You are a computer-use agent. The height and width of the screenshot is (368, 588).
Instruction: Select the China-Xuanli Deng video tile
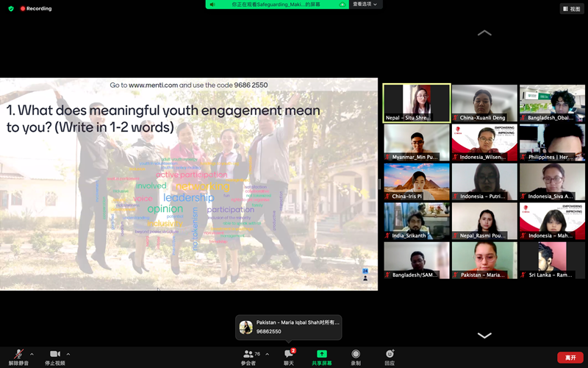click(x=484, y=103)
